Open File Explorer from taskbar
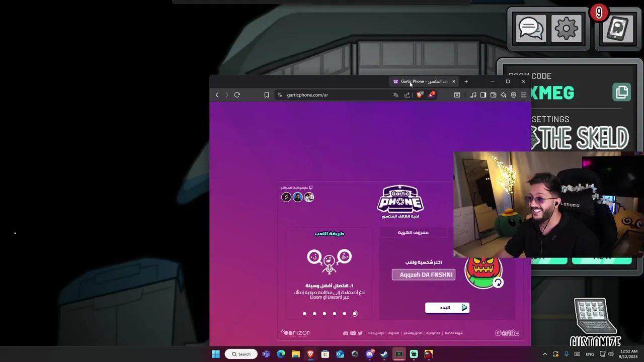 (296, 354)
